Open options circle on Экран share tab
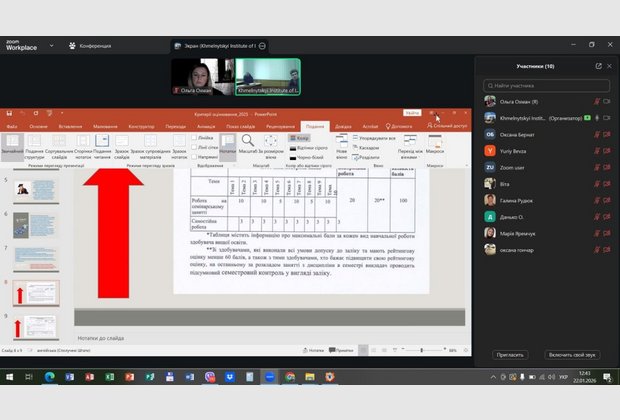This screenshot has width=620, height=420. (x=262, y=46)
